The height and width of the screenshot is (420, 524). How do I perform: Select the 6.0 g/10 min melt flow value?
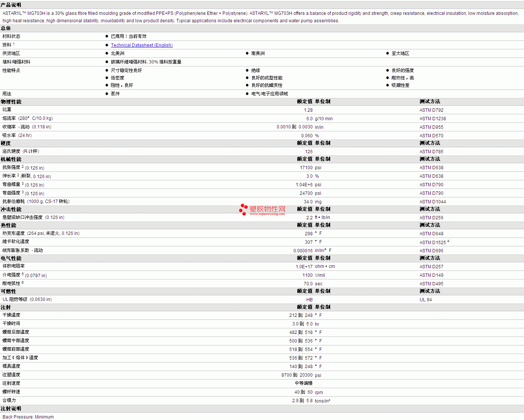point(319,119)
